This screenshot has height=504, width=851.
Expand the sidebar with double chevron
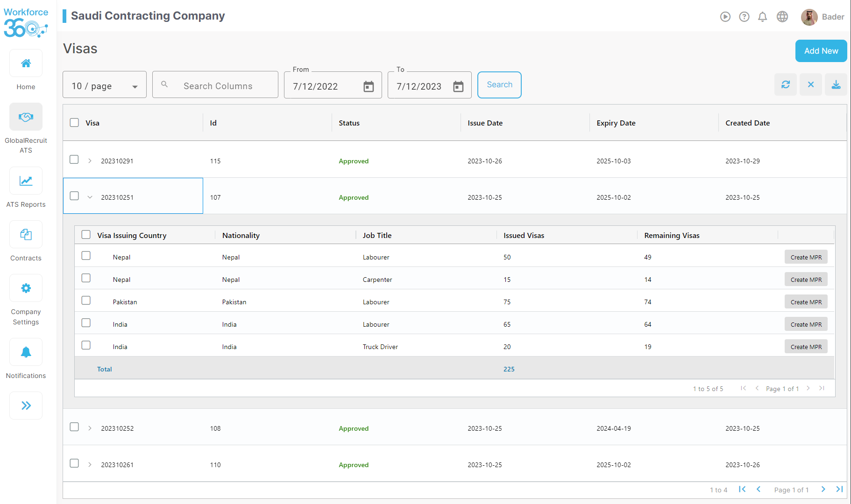26,406
